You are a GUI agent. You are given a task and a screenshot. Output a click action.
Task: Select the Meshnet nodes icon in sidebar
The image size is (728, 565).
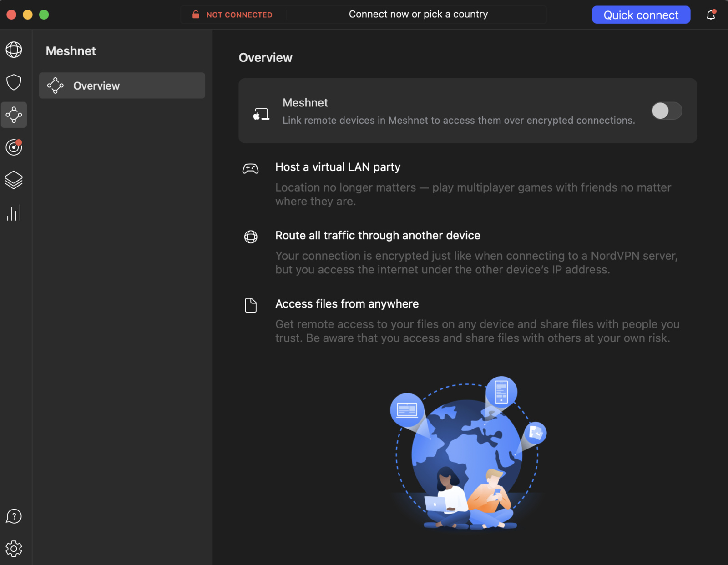(14, 115)
